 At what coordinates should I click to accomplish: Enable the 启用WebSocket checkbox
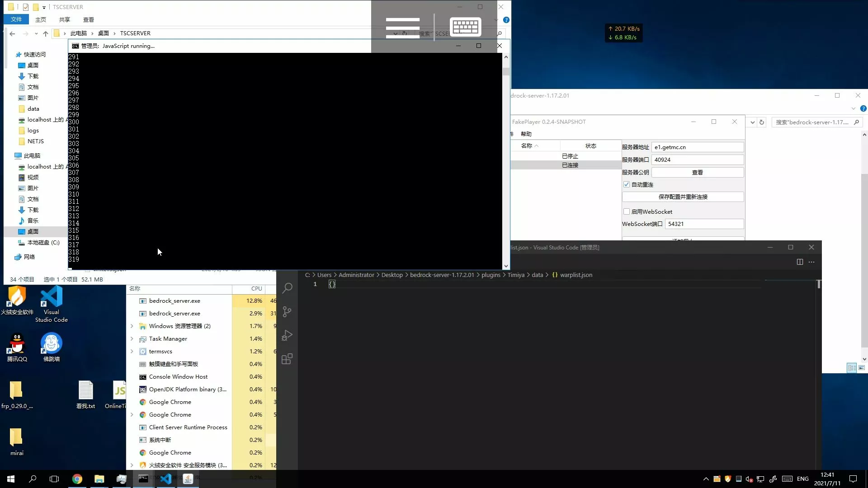pyautogui.click(x=627, y=211)
